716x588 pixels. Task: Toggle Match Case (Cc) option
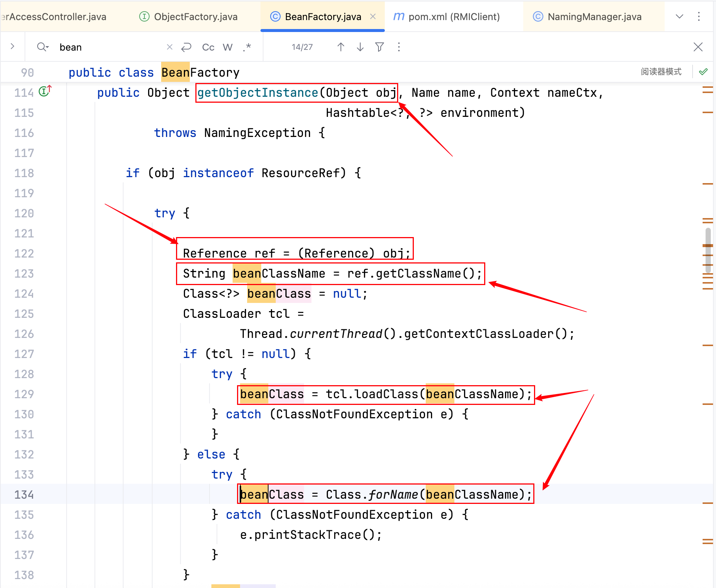[208, 47]
